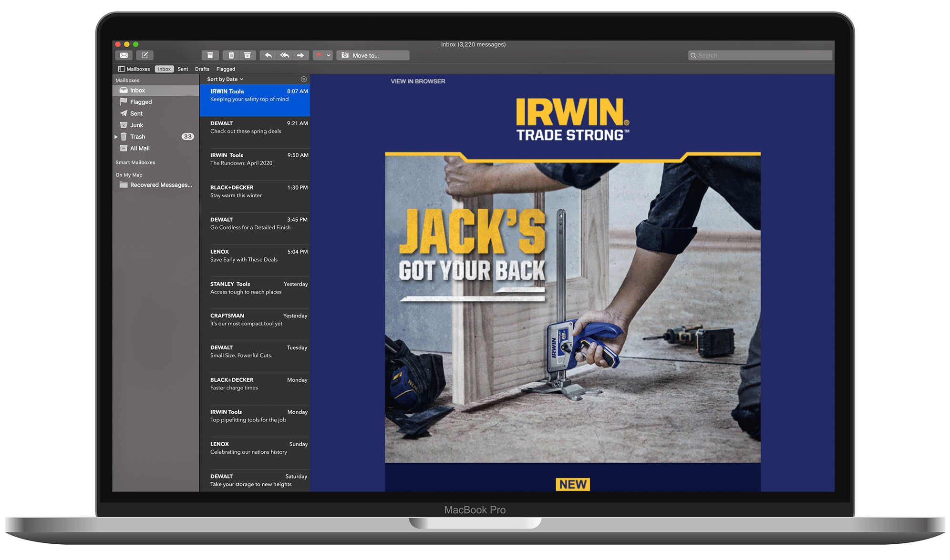Open Sort by Date dropdown

coord(225,79)
